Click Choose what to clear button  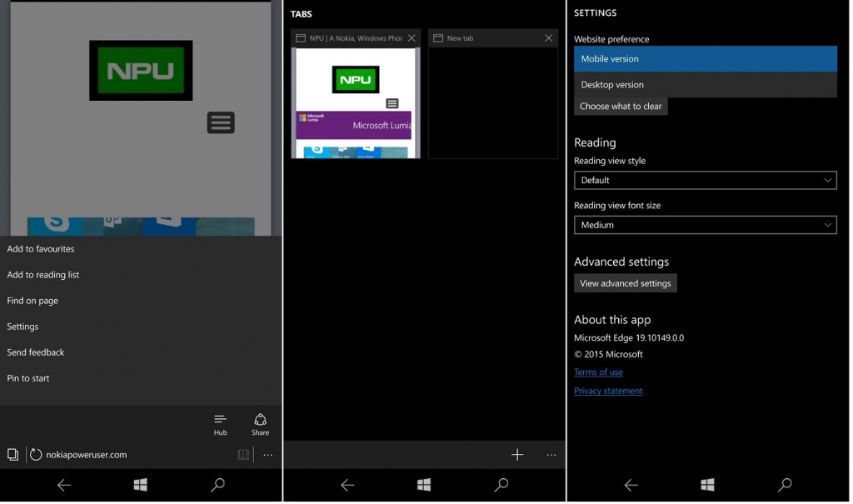click(x=621, y=106)
